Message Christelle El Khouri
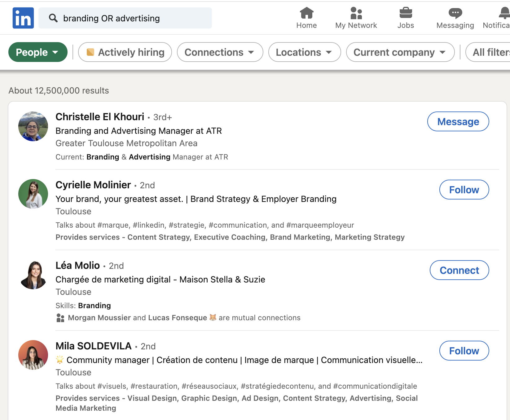Screen dimensions: 510x420 (x=458, y=121)
